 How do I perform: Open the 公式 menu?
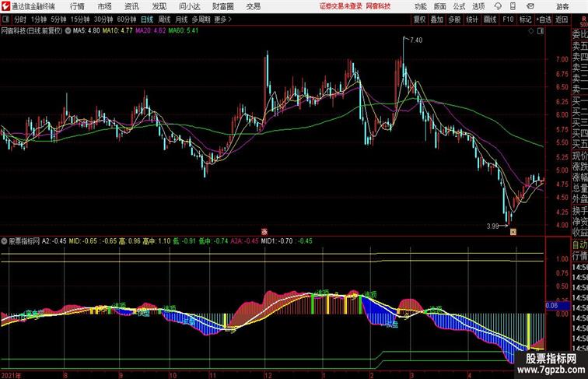click(459, 6)
